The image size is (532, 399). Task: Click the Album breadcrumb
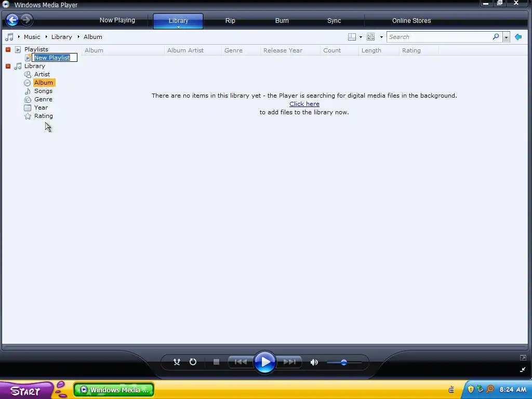(x=92, y=37)
